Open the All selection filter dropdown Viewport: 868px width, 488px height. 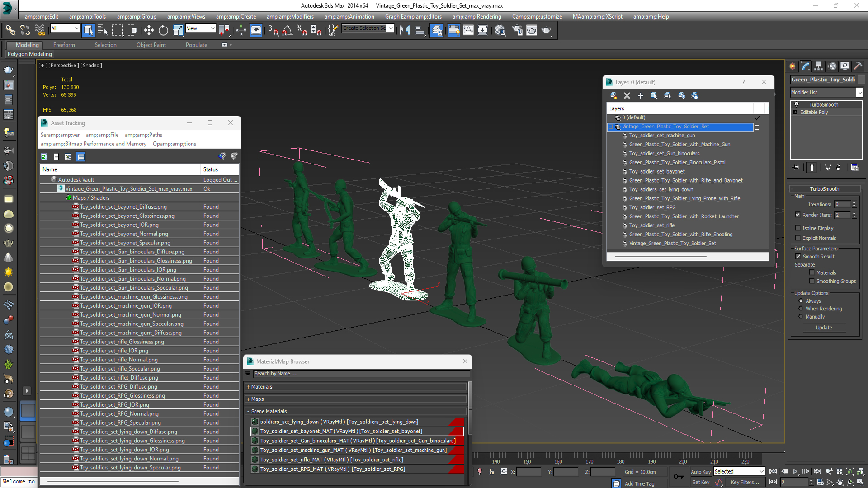click(65, 28)
